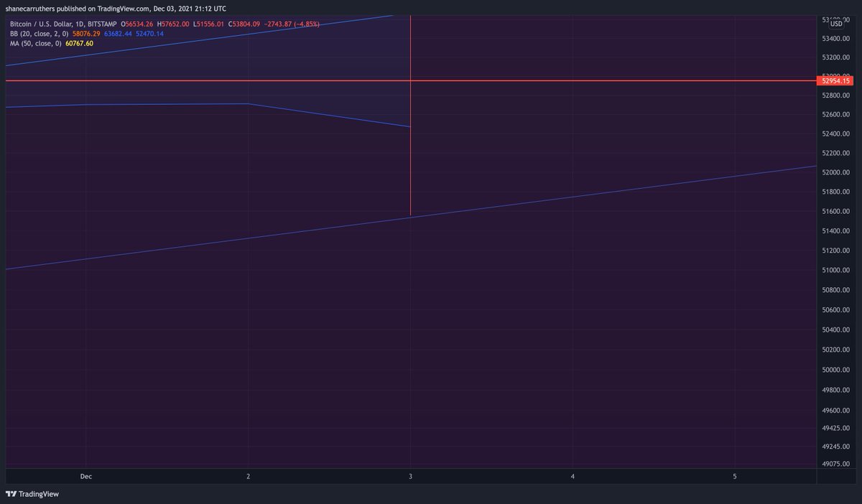
Task: Click the 50400.00 price axis label
Action: [836, 330]
